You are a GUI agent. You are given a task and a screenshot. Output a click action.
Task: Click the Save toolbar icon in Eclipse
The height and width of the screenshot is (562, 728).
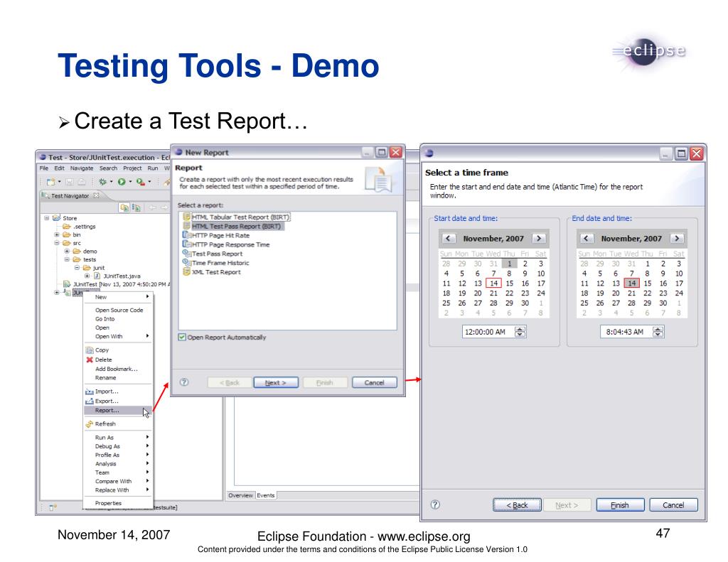[70, 182]
